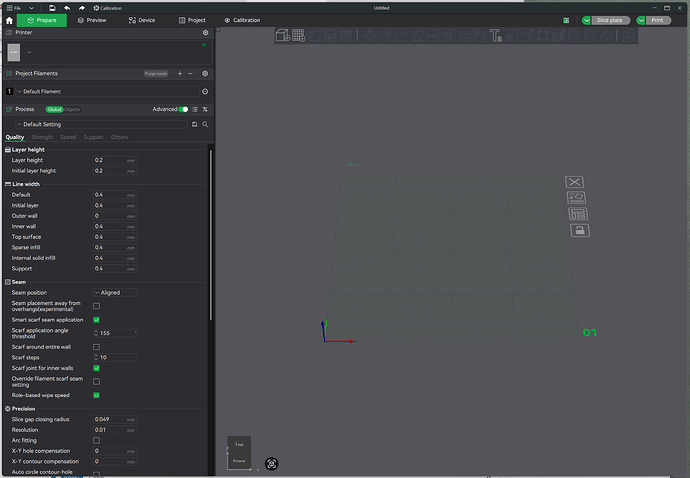Enable Override filament scarf seam setting
Screen dimensions: 690x478
pos(96,382)
